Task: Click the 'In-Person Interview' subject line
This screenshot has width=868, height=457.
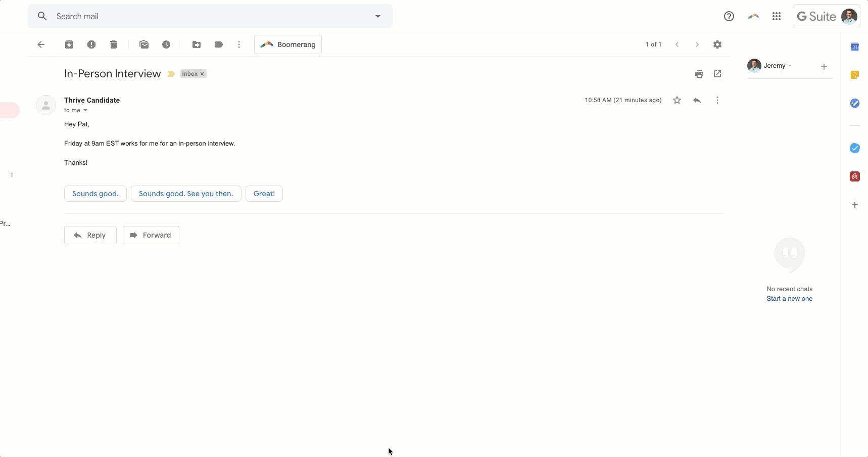Action: click(113, 74)
